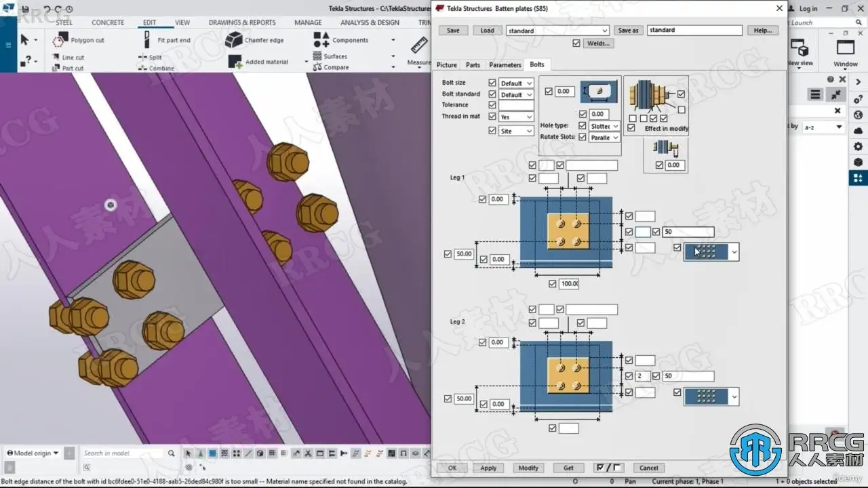Open the blue hamburger file menu
The image size is (868, 488).
(8, 45)
